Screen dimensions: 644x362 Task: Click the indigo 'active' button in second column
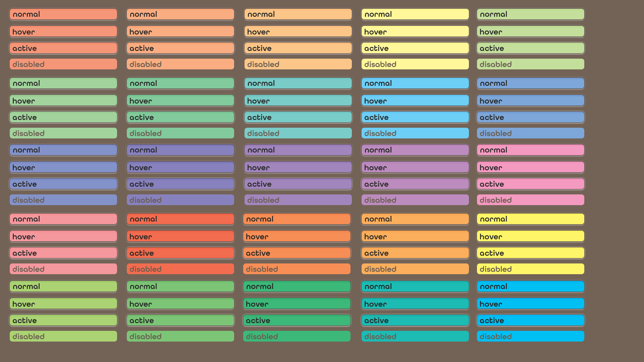pos(180,184)
